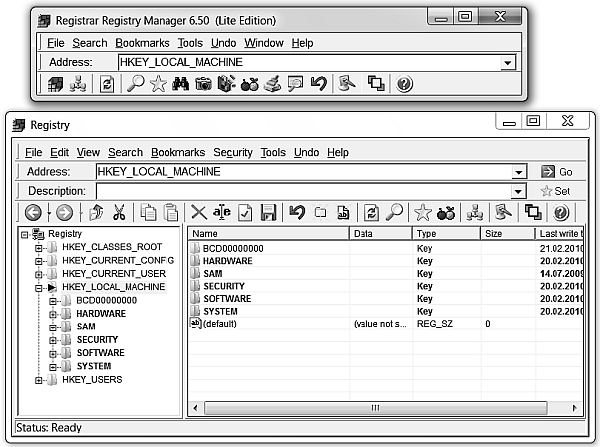Sort list by the Size column header
Image resolution: width=600 pixels, height=447 pixels.
pyautogui.click(x=508, y=233)
